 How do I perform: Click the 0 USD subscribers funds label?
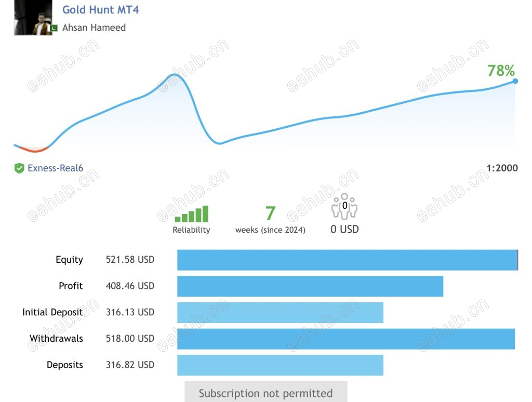click(x=344, y=229)
